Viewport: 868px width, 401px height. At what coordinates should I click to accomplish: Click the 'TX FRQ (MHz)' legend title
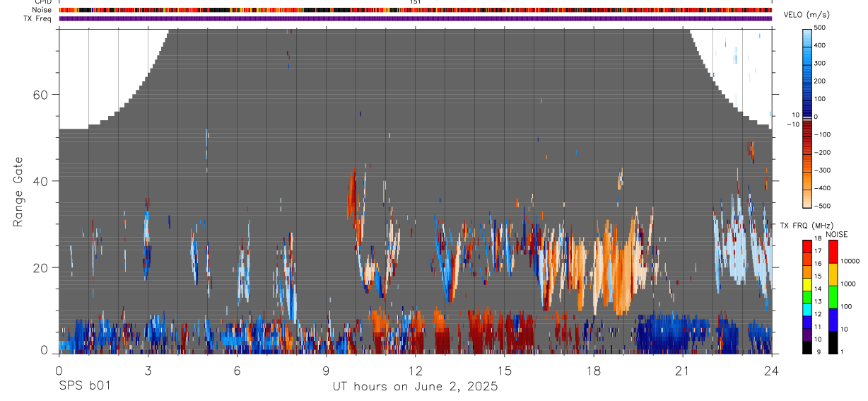tap(807, 226)
